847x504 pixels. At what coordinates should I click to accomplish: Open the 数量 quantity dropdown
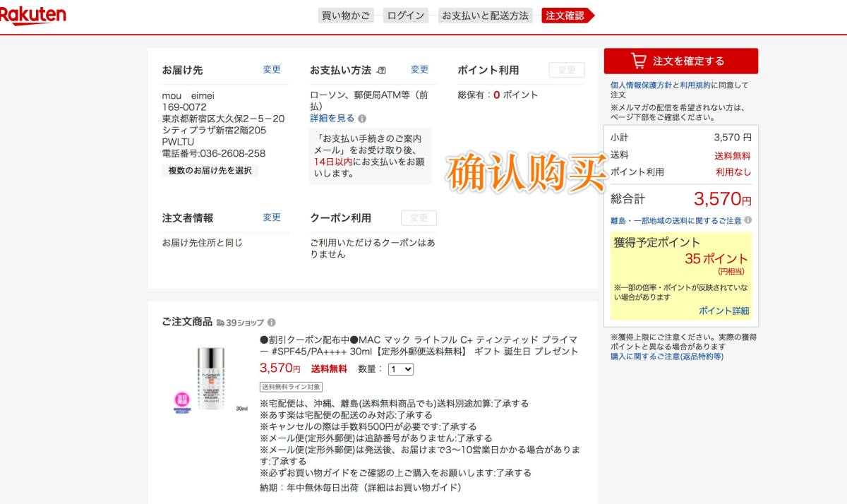pyautogui.click(x=400, y=368)
